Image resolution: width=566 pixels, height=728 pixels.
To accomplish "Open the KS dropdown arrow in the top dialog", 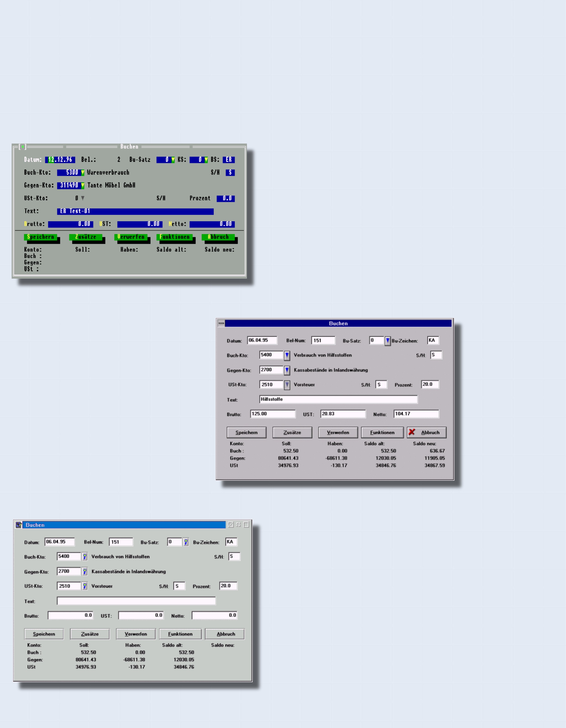I will pyautogui.click(x=206, y=160).
